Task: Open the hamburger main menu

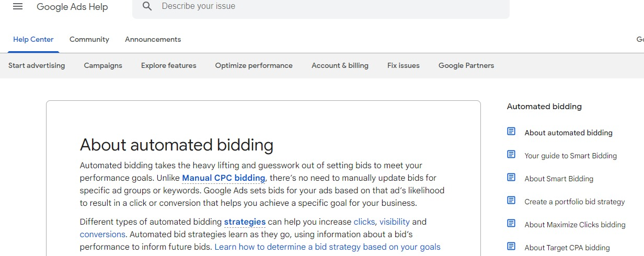Action: click(x=18, y=6)
